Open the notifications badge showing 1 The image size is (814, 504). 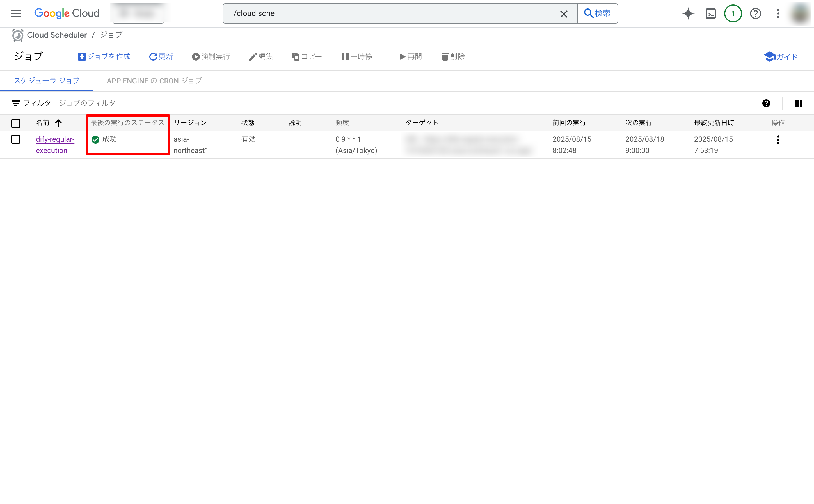(x=733, y=13)
